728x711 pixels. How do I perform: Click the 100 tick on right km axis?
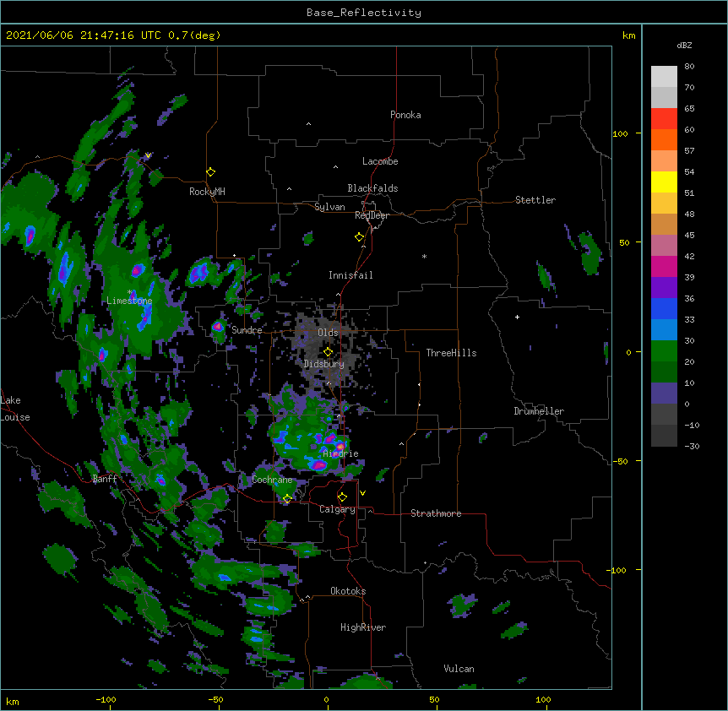click(x=620, y=133)
